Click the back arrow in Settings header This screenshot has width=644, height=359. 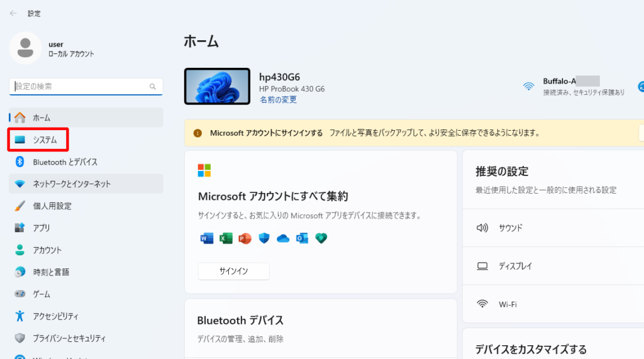[x=13, y=14]
